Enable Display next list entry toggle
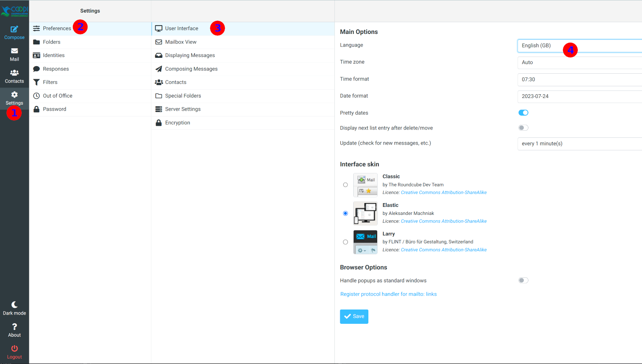 point(523,128)
